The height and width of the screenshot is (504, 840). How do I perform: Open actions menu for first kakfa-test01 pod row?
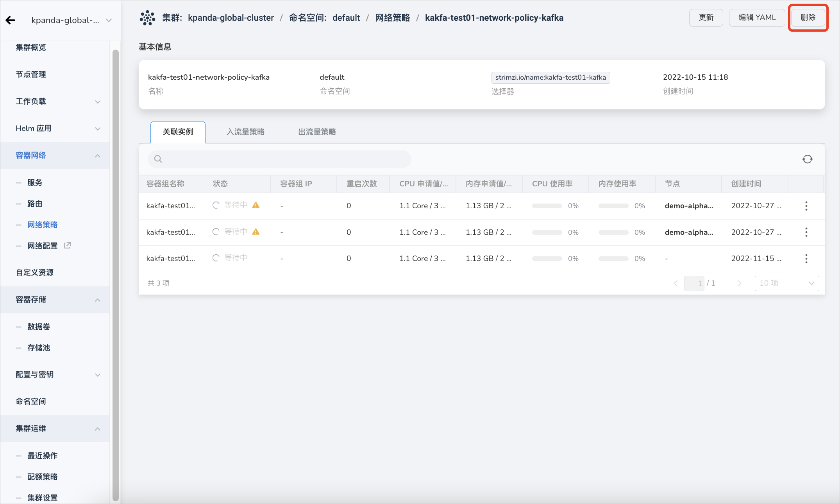coord(806,206)
